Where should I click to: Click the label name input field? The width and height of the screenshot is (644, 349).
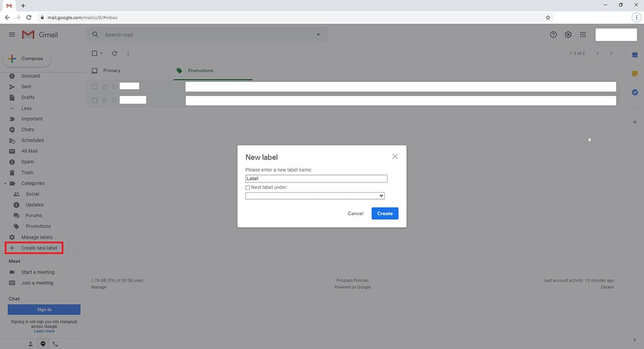click(x=316, y=178)
